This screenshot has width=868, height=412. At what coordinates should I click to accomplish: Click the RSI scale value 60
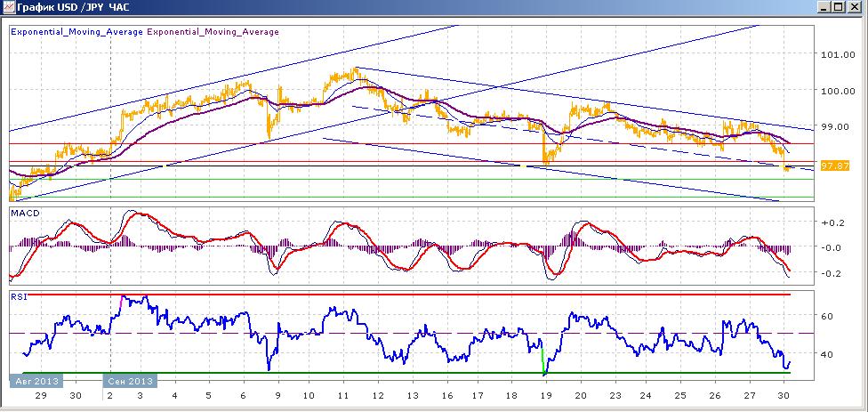click(x=828, y=317)
